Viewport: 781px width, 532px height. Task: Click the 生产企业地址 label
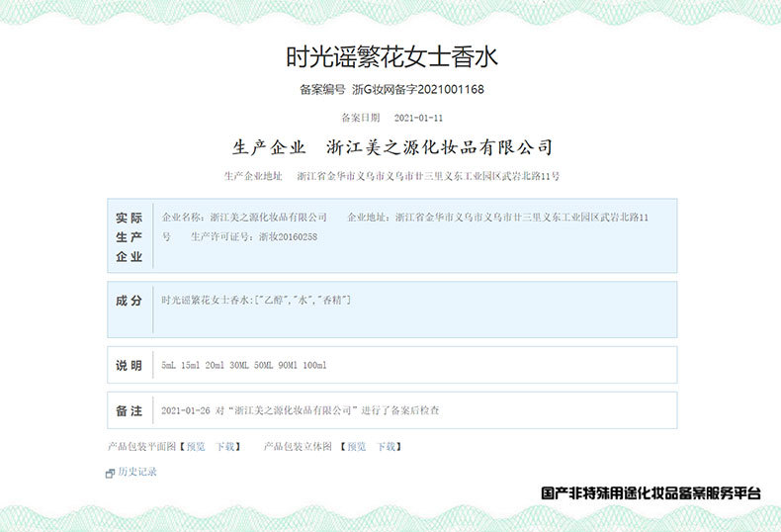point(253,176)
